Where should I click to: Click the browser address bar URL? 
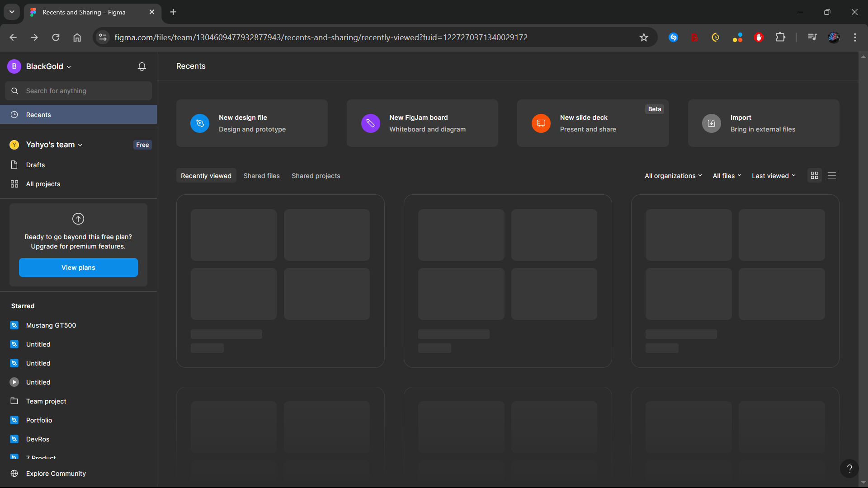(x=321, y=38)
